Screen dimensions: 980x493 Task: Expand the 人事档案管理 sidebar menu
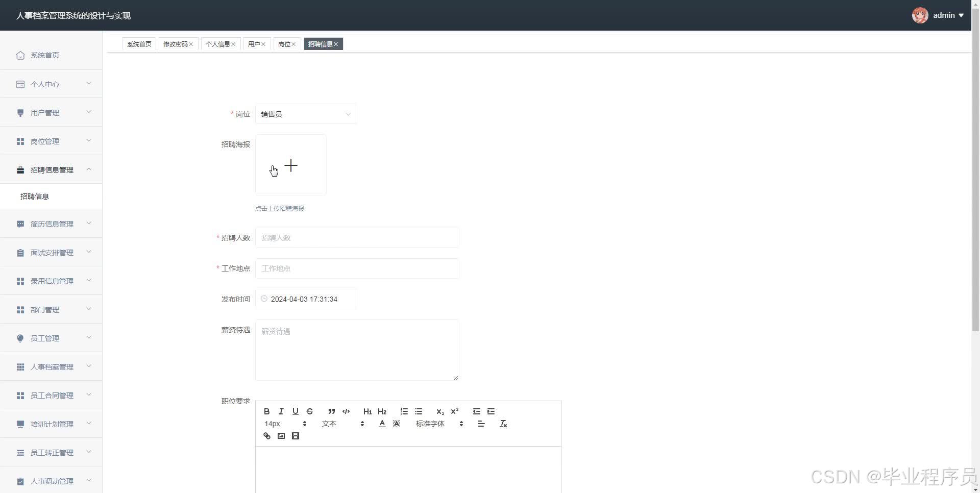pos(51,366)
